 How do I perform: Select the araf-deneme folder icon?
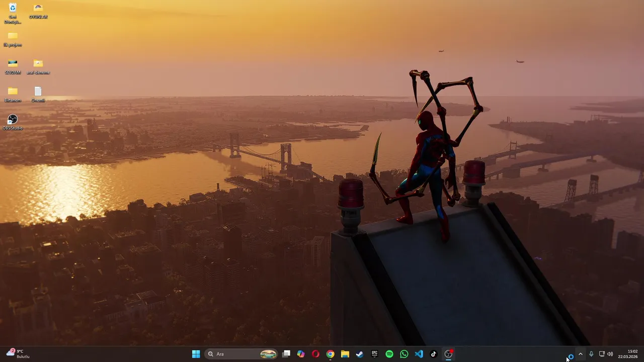(38, 67)
